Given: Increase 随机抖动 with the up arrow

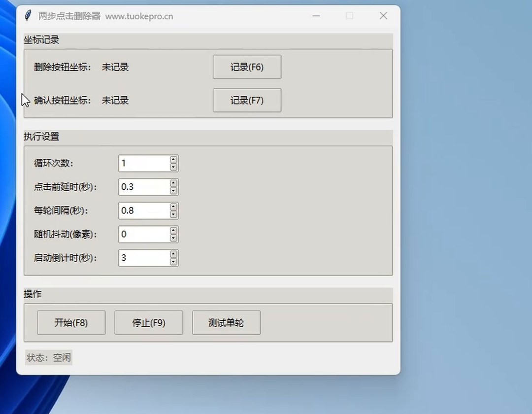Looking at the screenshot, I should tap(174, 231).
